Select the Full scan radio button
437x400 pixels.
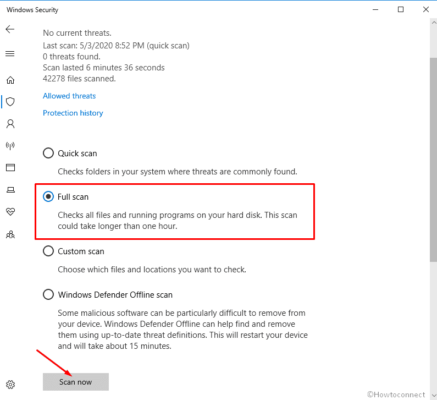pos(48,197)
